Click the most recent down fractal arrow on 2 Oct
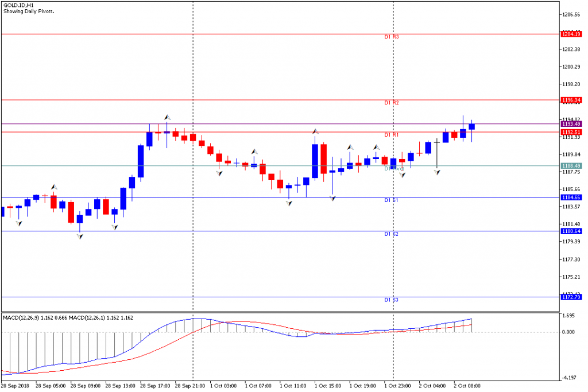This screenshot has width=588, height=392. (437, 172)
